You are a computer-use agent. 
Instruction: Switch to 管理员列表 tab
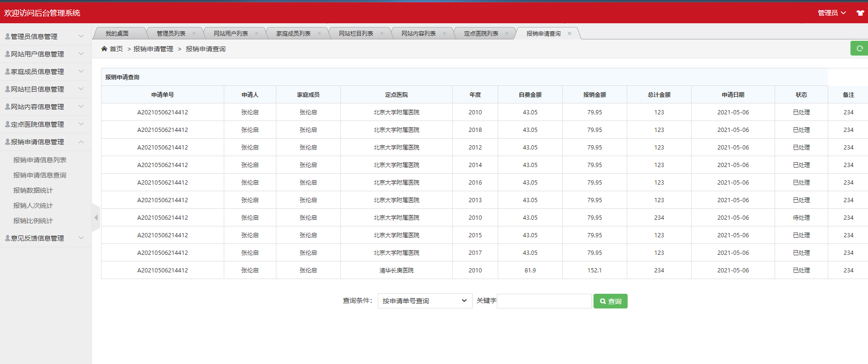(x=171, y=33)
